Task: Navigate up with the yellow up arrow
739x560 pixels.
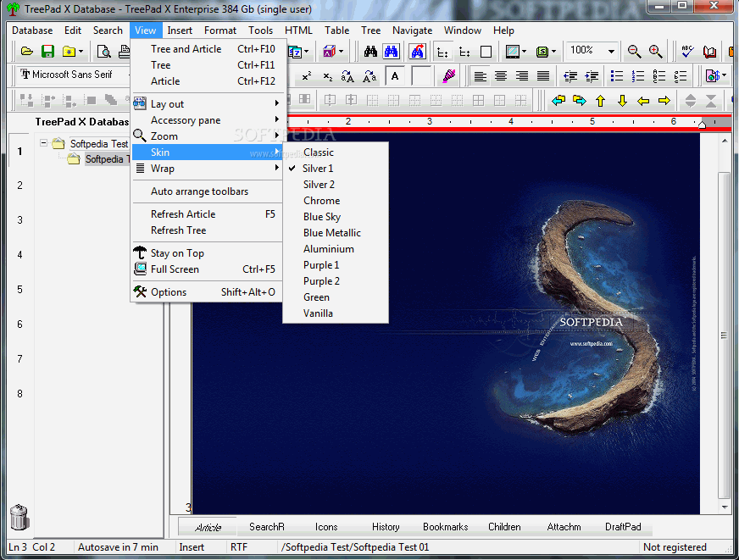Action: (x=600, y=100)
